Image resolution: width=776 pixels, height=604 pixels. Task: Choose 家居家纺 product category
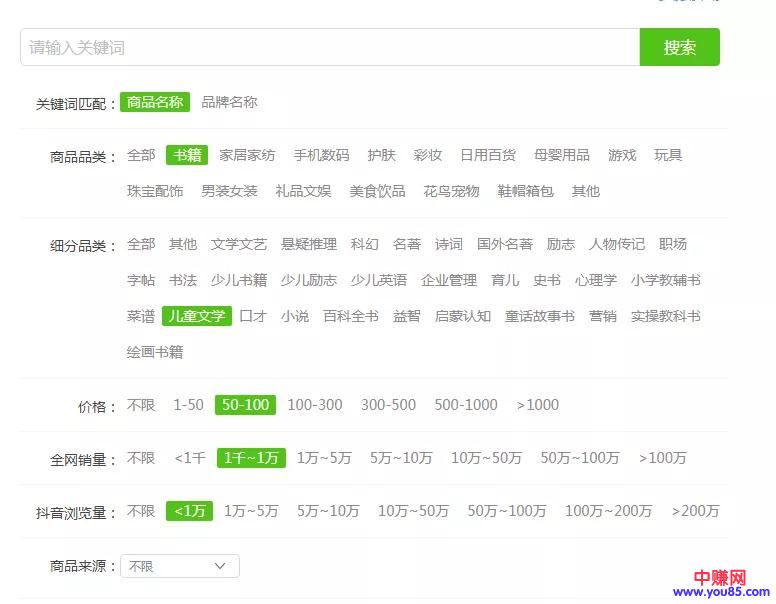(247, 155)
